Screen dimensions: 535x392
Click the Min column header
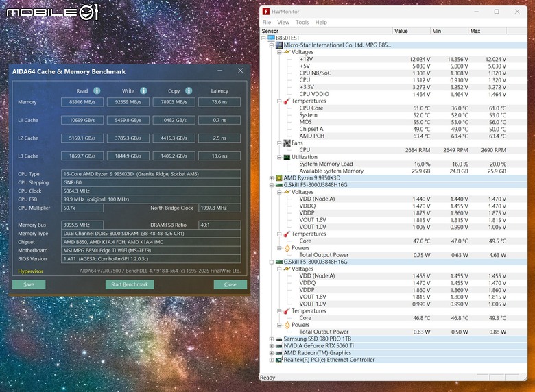pyautogui.click(x=449, y=31)
